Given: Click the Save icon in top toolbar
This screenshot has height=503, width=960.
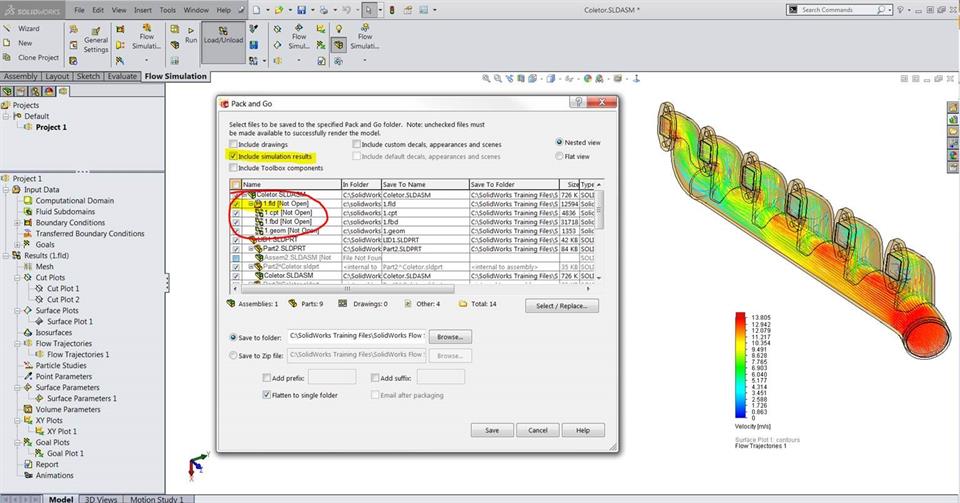Looking at the screenshot, I should [x=302, y=10].
